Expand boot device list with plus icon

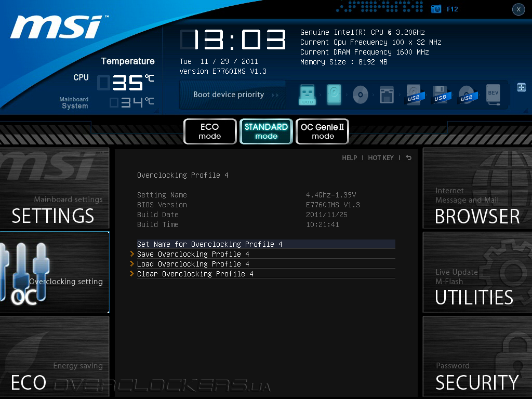click(522, 87)
